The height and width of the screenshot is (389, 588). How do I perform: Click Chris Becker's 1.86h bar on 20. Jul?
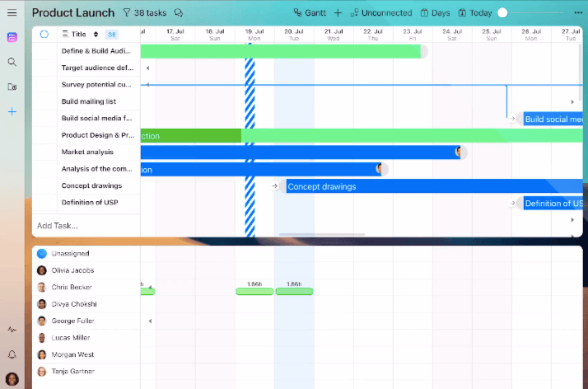pos(294,292)
